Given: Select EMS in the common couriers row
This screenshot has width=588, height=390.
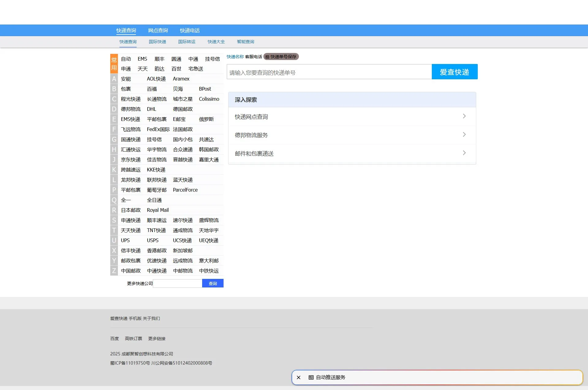Looking at the screenshot, I should (x=142, y=59).
